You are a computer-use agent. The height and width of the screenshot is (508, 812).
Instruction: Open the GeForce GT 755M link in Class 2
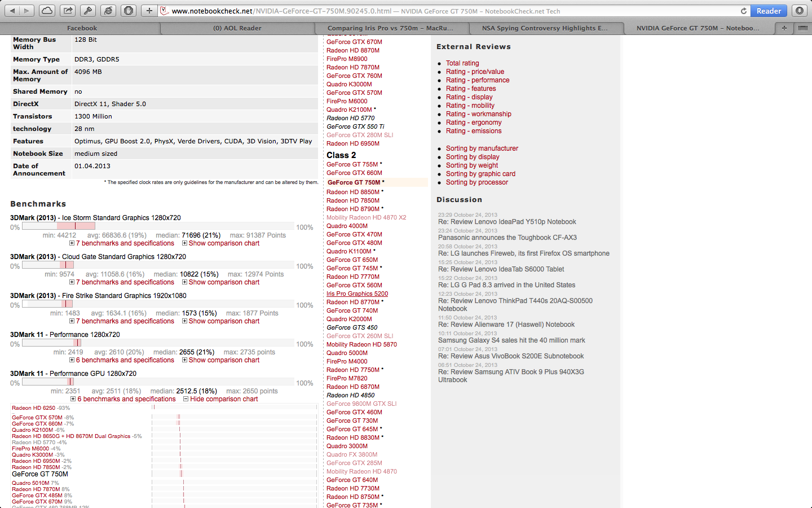(x=352, y=164)
